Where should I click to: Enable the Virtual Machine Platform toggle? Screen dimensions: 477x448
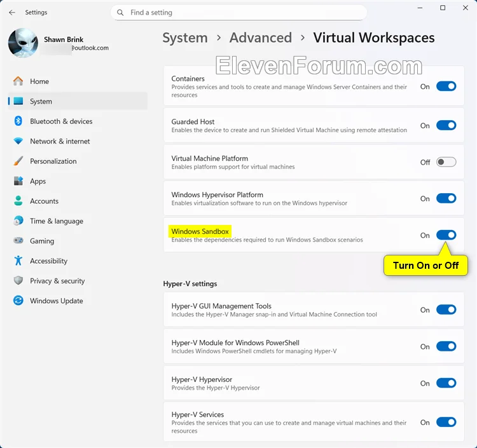(x=446, y=162)
